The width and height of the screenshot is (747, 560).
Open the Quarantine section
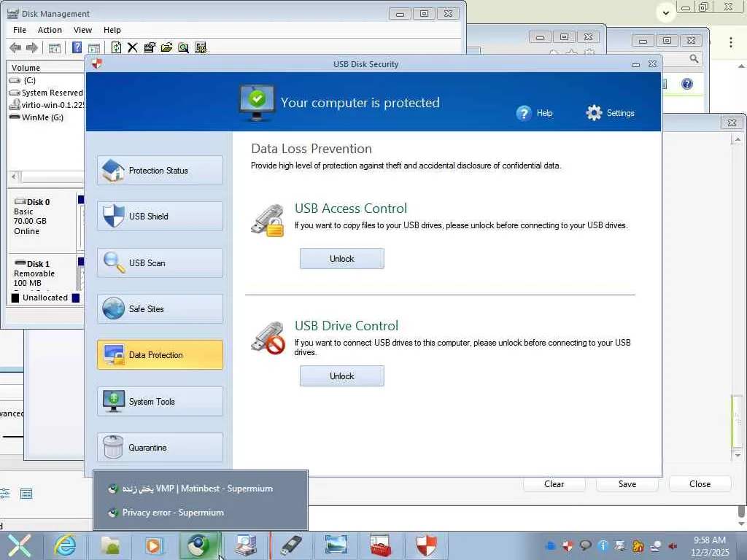(x=160, y=448)
